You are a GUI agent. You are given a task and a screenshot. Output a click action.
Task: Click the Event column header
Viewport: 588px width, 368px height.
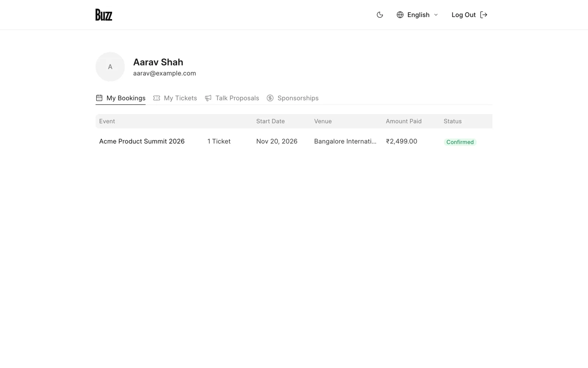(107, 121)
